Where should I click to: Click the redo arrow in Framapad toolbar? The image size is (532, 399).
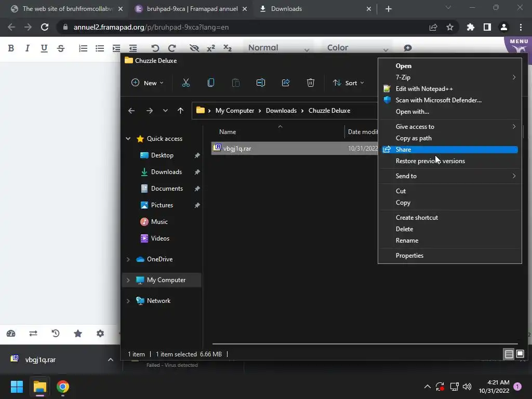click(x=172, y=48)
